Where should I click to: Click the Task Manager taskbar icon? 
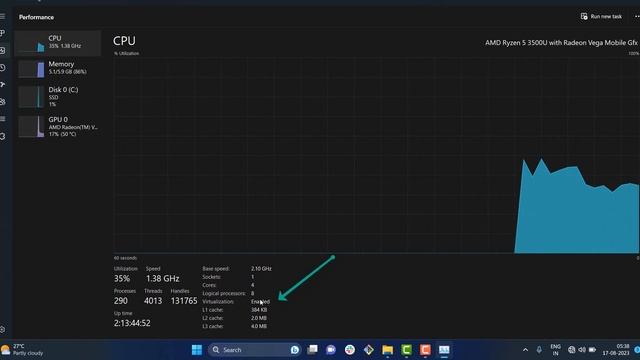coord(444,350)
